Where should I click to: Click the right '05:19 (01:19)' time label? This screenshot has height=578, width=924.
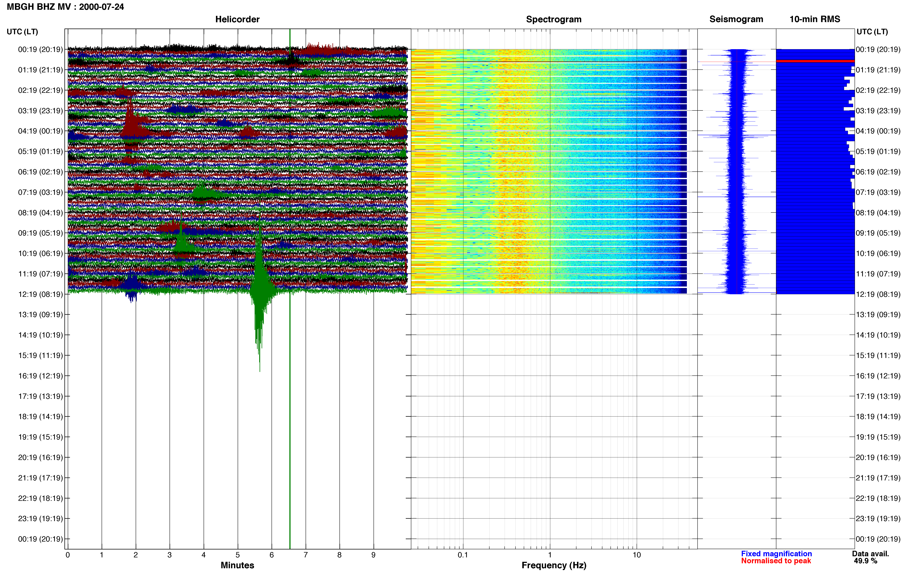point(878,151)
